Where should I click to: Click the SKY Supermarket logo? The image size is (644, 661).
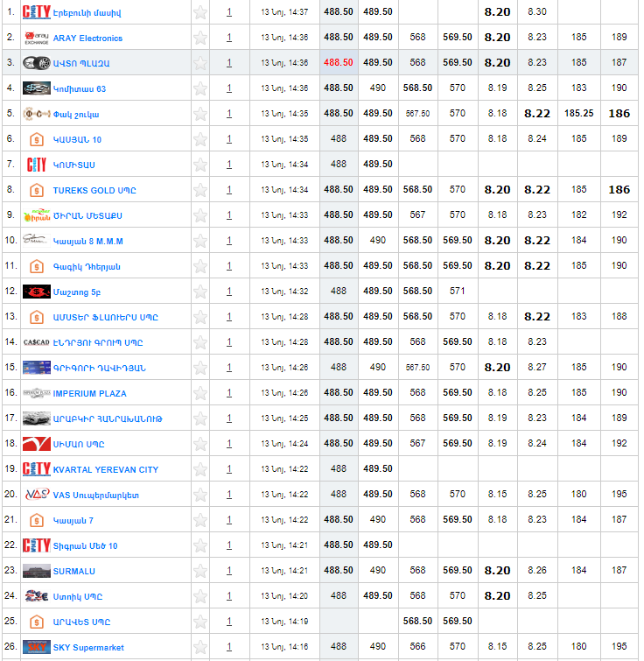coord(36,647)
